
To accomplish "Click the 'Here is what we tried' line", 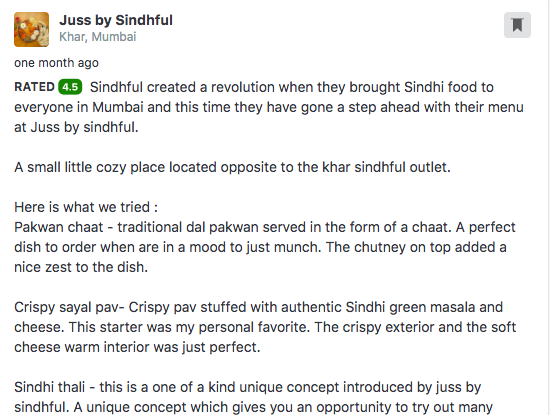I will (86, 207).
